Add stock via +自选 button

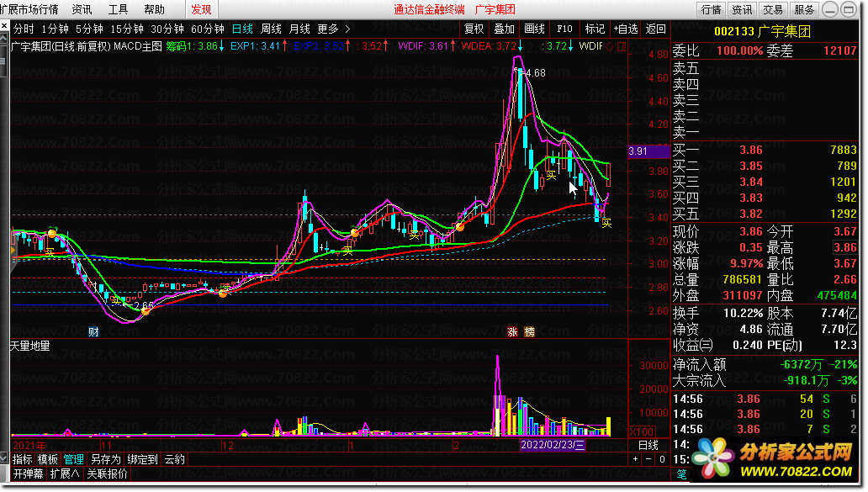coord(626,29)
